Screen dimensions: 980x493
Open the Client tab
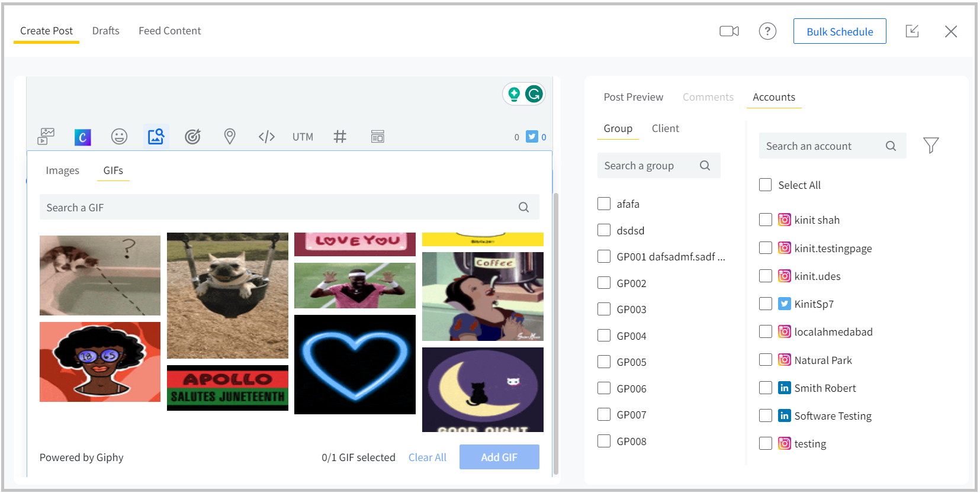click(665, 128)
